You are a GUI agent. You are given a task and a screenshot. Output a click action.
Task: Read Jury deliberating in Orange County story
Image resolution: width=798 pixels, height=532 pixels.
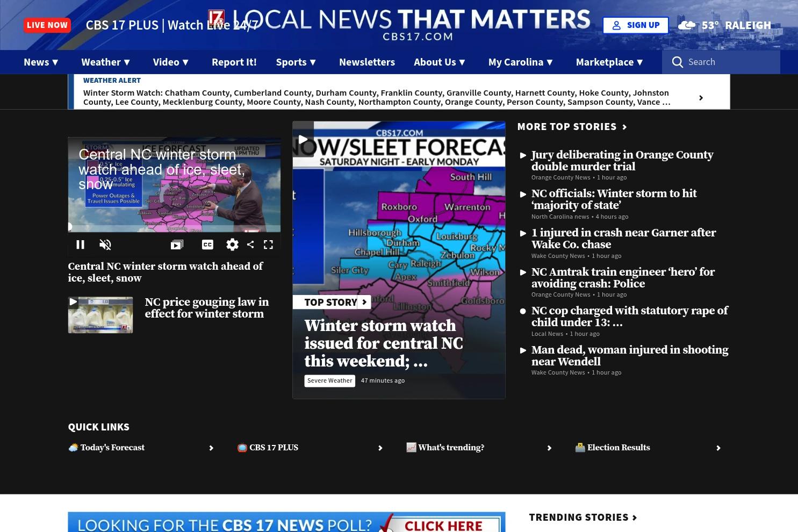click(x=622, y=161)
